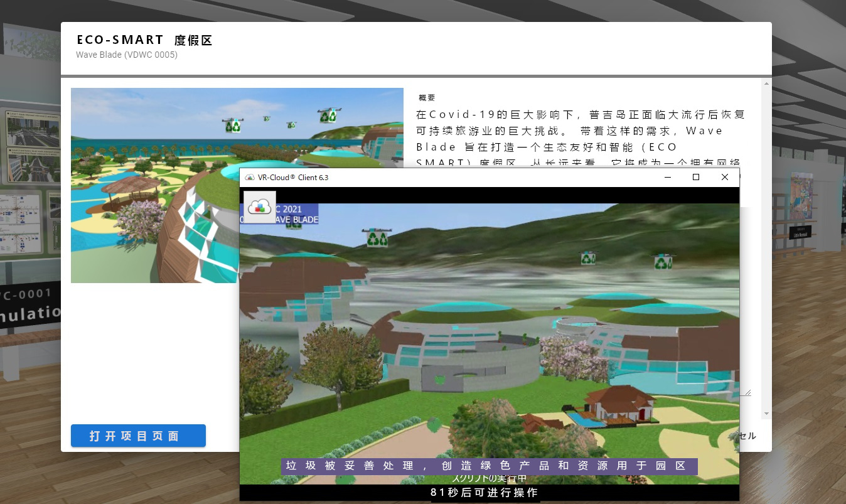Image resolution: width=846 pixels, height=504 pixels.
Task: Open the ECO-SMART resort preview thumbnail
Action: coord(237,185)
